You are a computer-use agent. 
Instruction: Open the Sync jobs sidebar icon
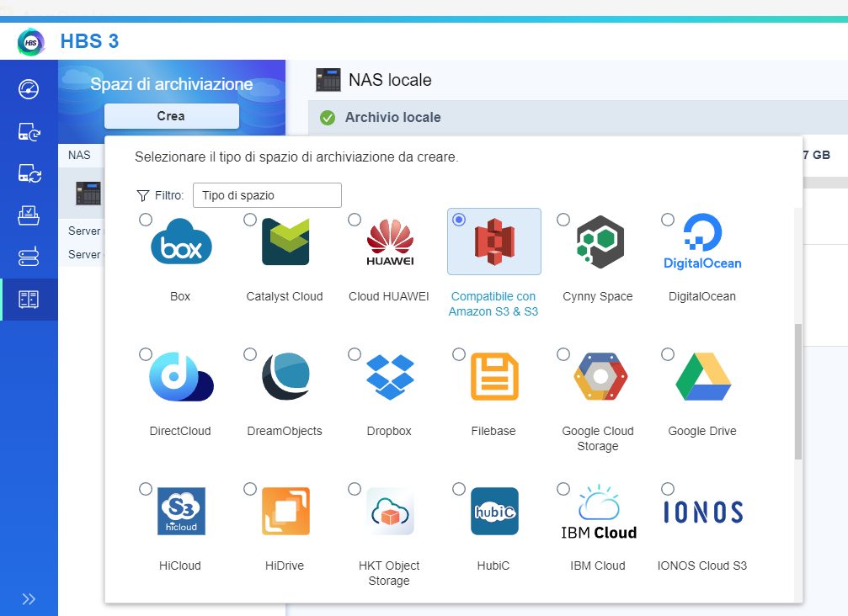29,173
